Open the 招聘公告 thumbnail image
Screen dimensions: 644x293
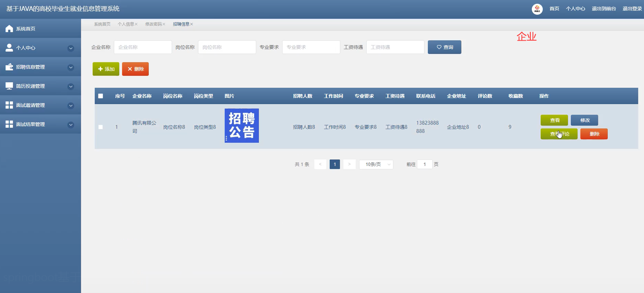click(x=242, y=126)
